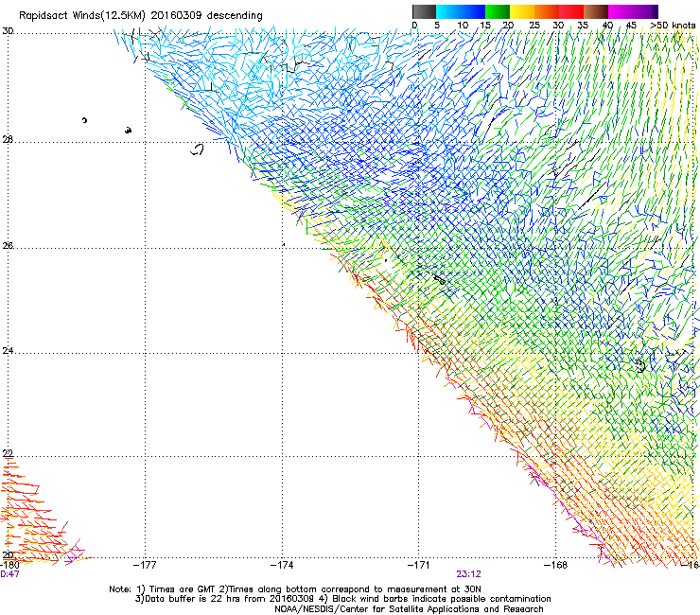Click the latitude label 24
This screenshot has height=615, width=700.
click(8, 351)
